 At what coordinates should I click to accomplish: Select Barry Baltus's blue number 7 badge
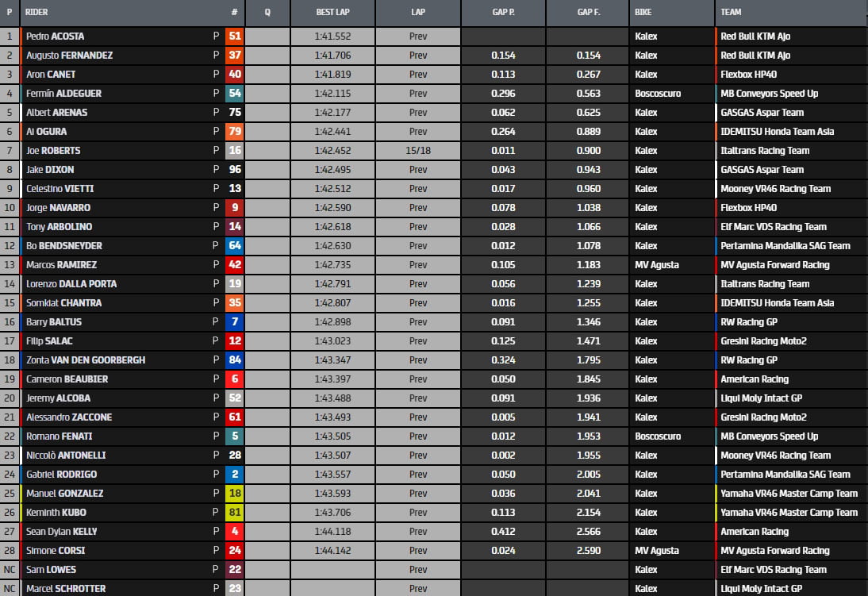[x=234, y=322]
